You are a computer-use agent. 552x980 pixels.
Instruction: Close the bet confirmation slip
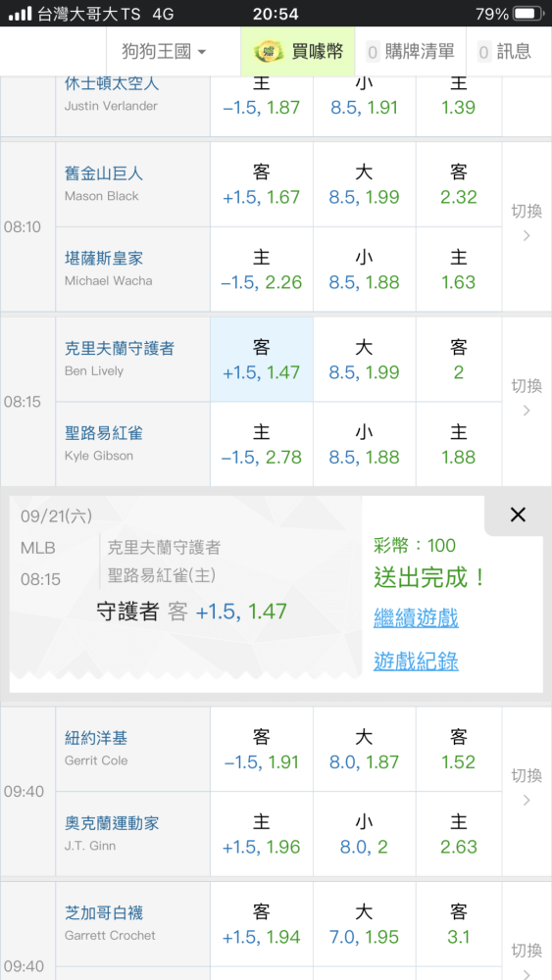click(x=518, y=515)
